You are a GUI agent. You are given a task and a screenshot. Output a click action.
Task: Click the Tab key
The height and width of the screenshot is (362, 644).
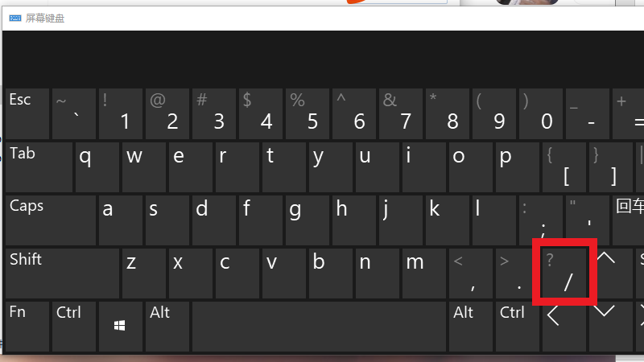pyautogui.click(x=39, y=167)
